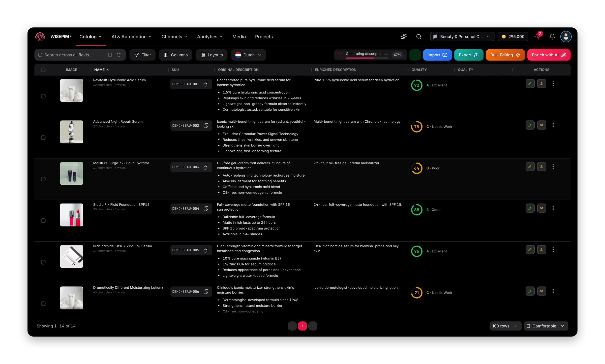Preview Advanced Night Repair Serum with eye icon

pos(541,125)
